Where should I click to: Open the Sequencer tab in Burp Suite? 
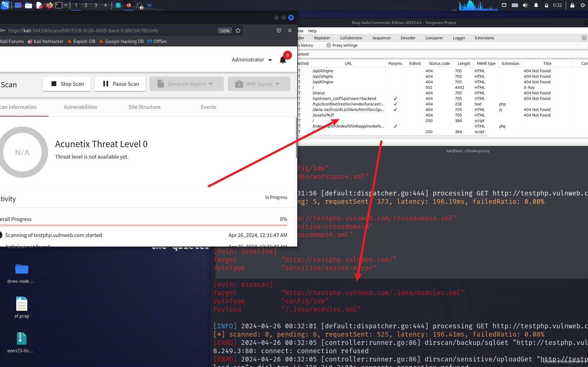click(x=381, y=38)
